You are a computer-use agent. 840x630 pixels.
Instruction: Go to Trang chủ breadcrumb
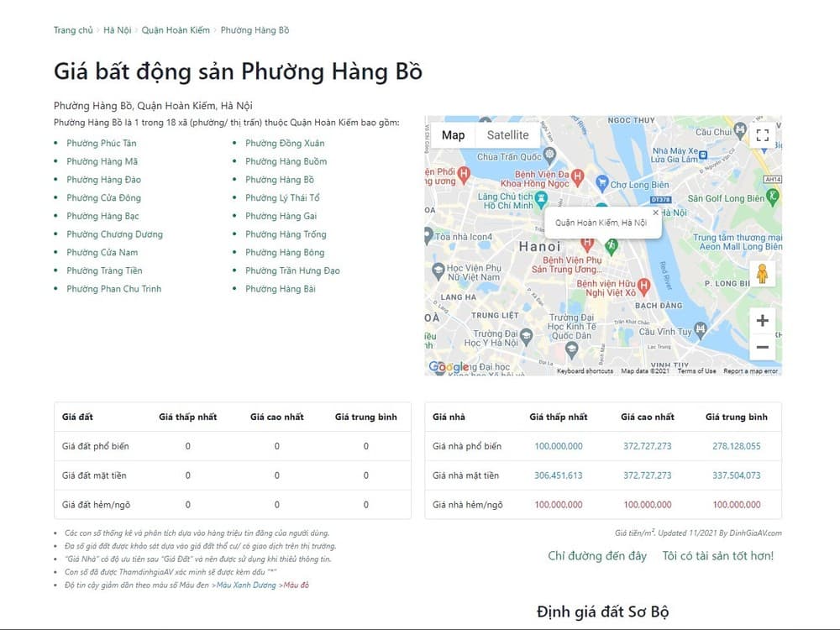coord(73,30)
